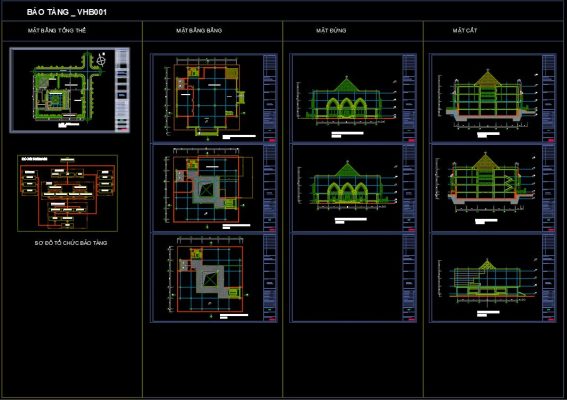Viewport: 567px width, 400px height.
Task: Select the bottom section drawing sheet
Action: 493,277
